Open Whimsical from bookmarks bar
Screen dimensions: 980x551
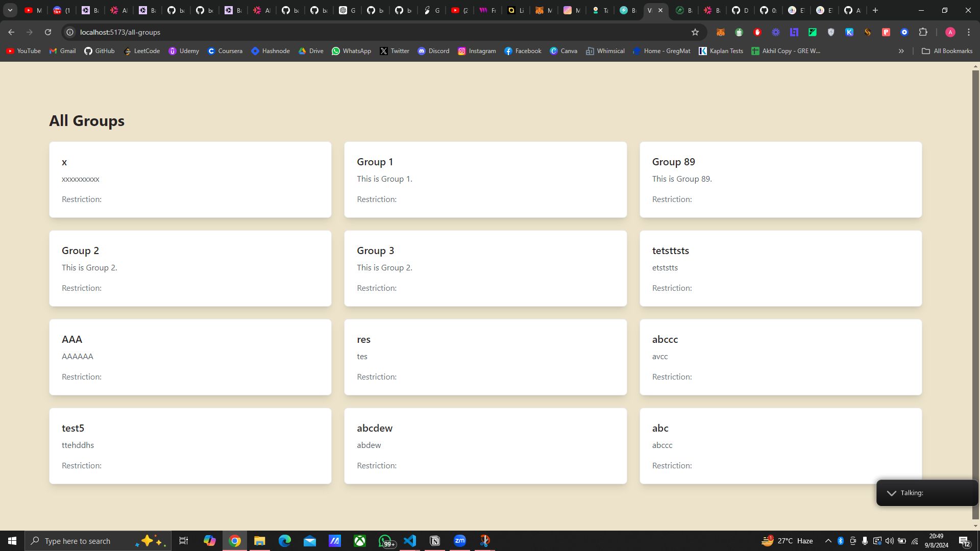(605, 51)
